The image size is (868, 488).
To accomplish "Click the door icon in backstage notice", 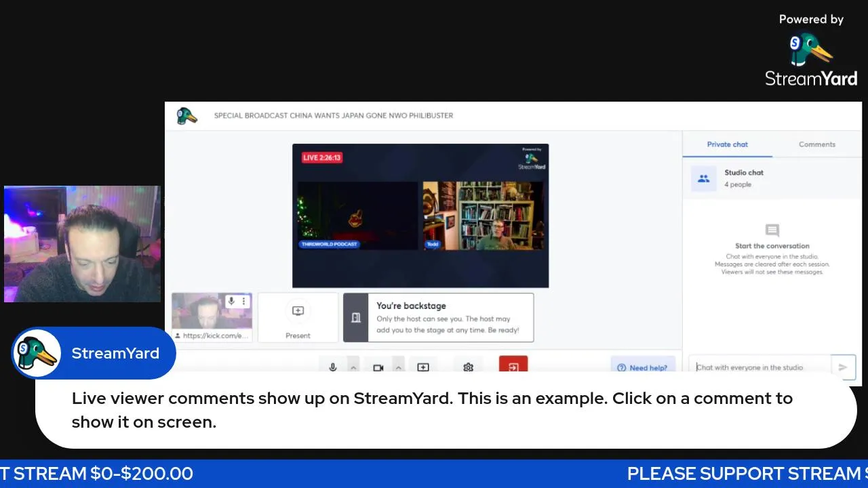I will click(x=356, y=317).
